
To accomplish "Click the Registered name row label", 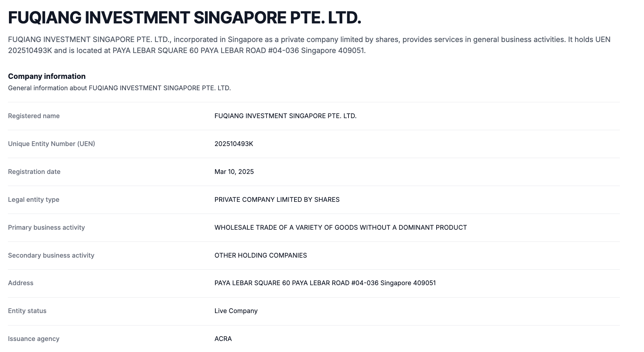I will click(34, 116).
